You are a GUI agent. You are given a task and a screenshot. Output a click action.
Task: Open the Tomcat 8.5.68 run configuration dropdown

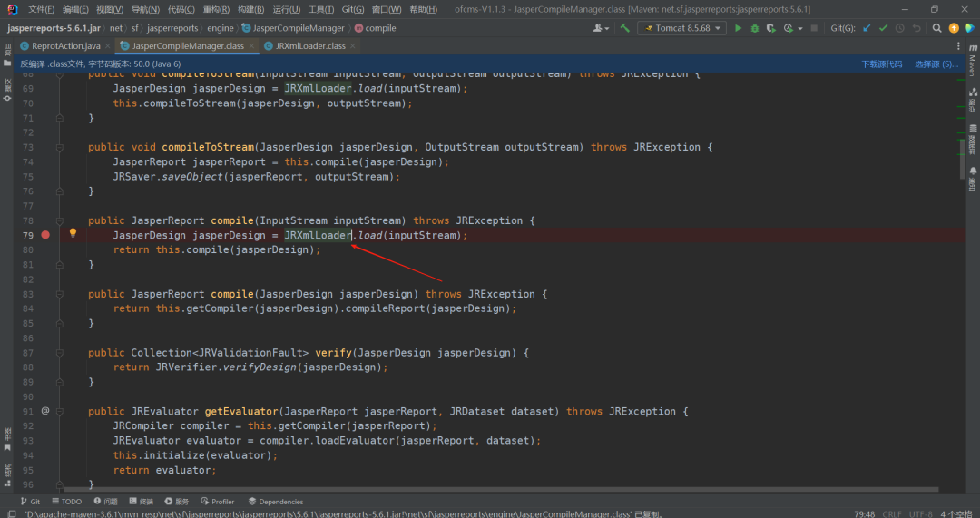click(681, 28)
